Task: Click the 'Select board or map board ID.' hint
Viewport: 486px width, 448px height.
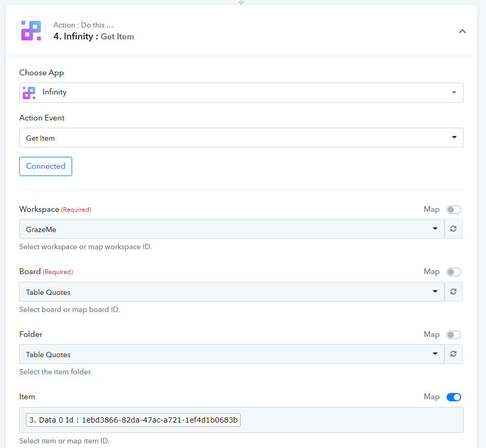Action: [x=70, y=309]
